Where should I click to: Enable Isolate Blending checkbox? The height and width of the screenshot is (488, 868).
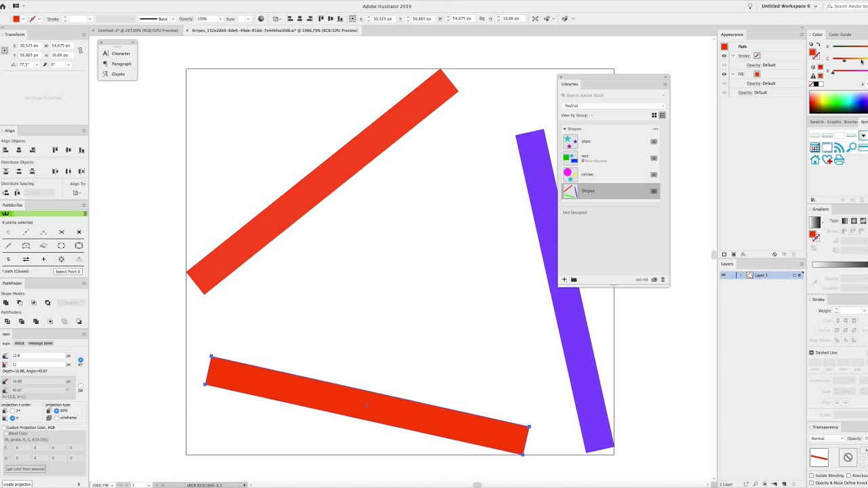(812, 476)
